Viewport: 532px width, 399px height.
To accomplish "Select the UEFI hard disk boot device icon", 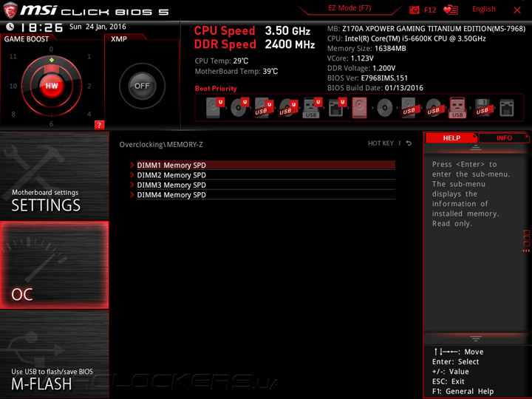I will (215, 108).
